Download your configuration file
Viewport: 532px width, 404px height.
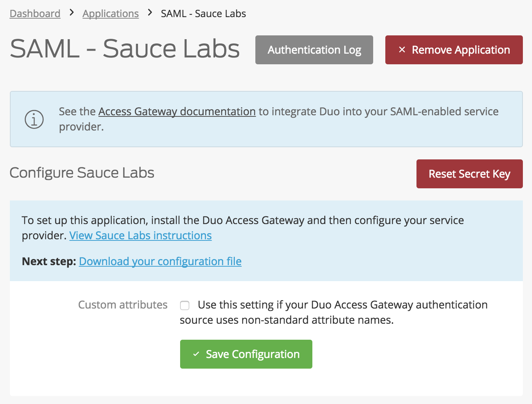[x=160, y=261]
